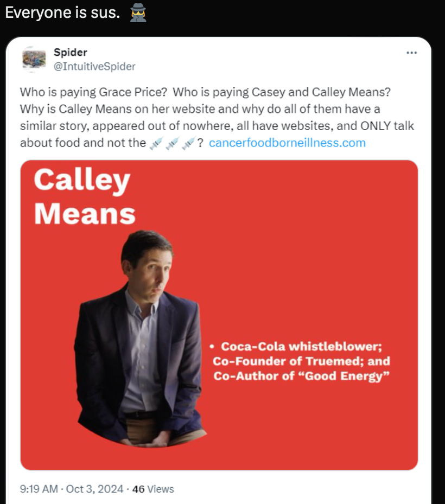This screenshot has height=504, width=445.
Task: Click the "Co-Founder of Truemed" line
Action: [x=301, y=361]
